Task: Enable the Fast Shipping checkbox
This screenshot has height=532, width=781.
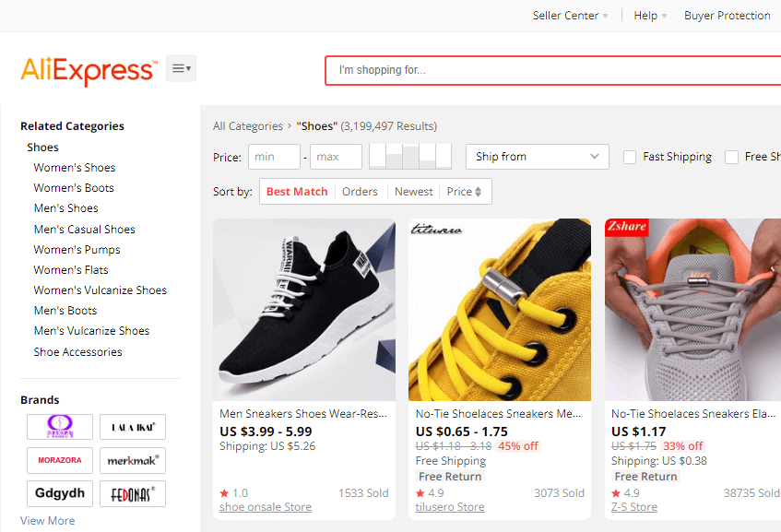Action: 630,157
